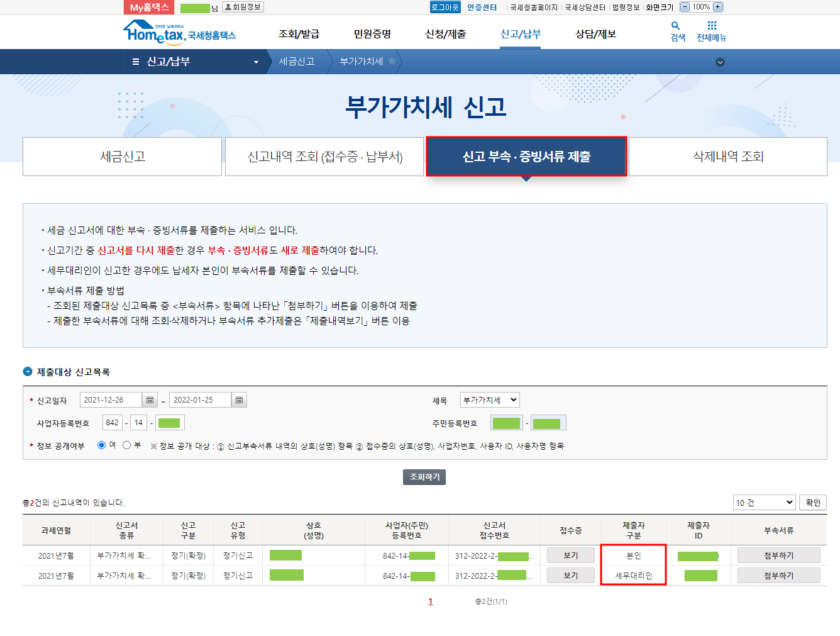Click the Hometax logo
840x636 pixels.
tap(179, 32)
